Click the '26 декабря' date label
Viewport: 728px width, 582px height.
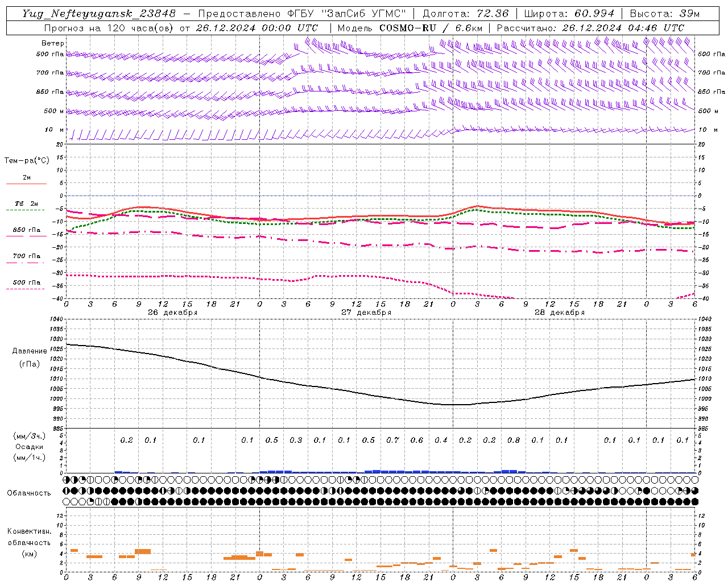click(x=173, y=313)
